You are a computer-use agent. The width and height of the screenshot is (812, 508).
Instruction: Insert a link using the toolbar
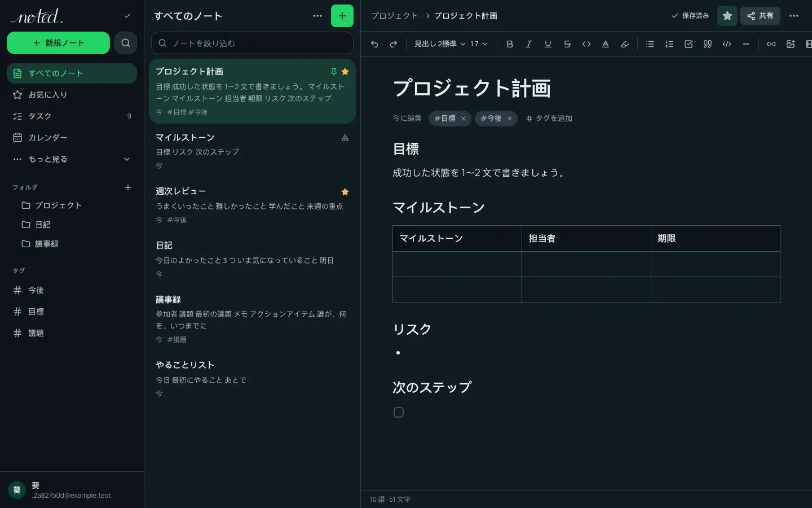[x=771, y=44]
